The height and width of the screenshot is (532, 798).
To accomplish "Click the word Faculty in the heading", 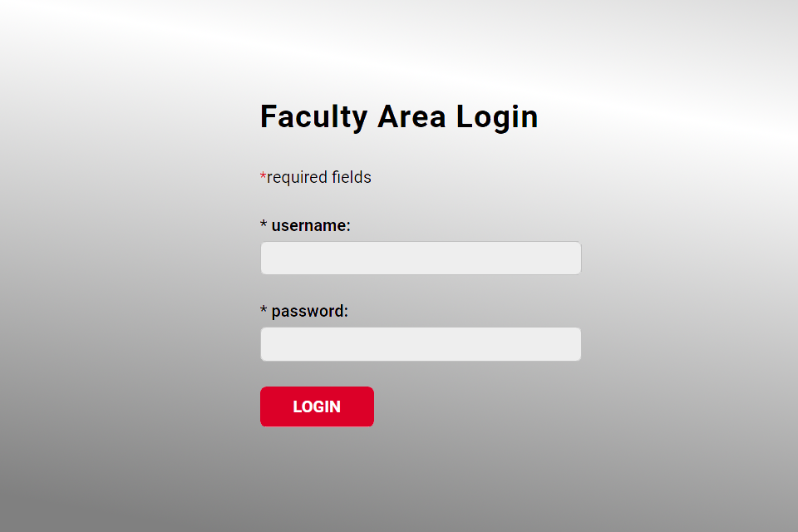I will coord(313,117).
